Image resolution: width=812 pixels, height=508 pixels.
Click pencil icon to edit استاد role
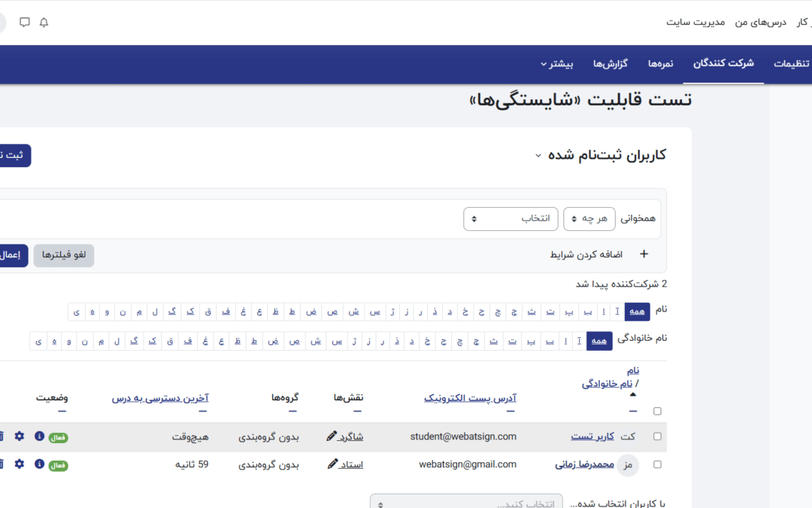(x=333, y=464)
